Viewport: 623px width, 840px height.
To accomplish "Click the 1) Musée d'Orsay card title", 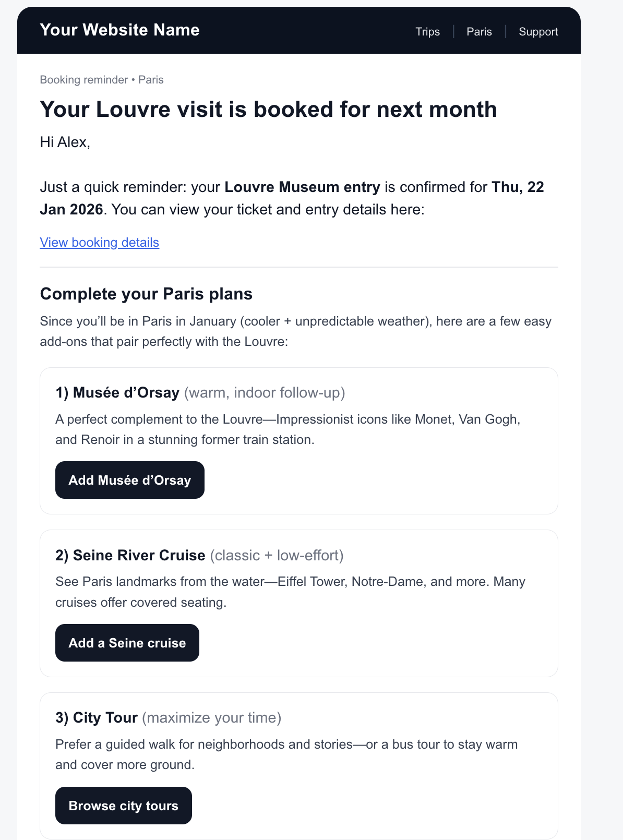I will tap(117, 392).
